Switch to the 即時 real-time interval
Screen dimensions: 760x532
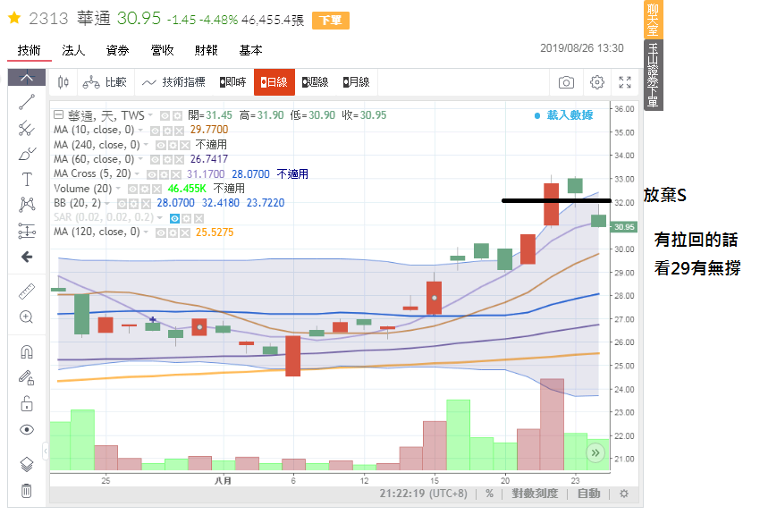pyautogui.click(x=232, y=82)
